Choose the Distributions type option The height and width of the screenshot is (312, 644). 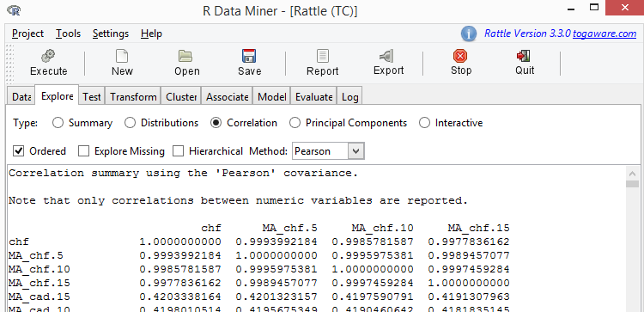pos(130,123)
